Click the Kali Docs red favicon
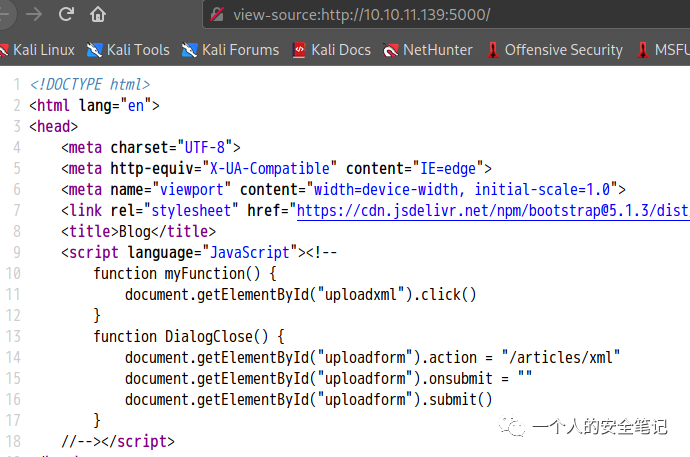The height and width of the screenshot is (457, 690). click(x=299, y=50)
